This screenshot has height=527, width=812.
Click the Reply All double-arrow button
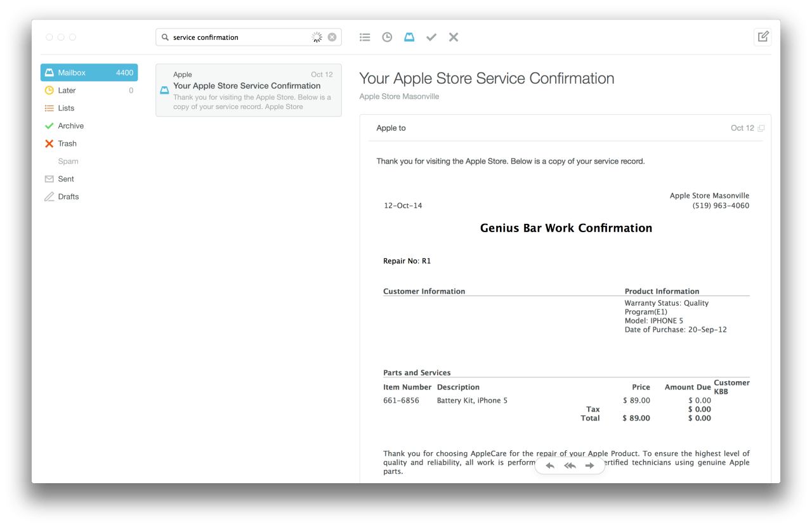tap(570, 465)
